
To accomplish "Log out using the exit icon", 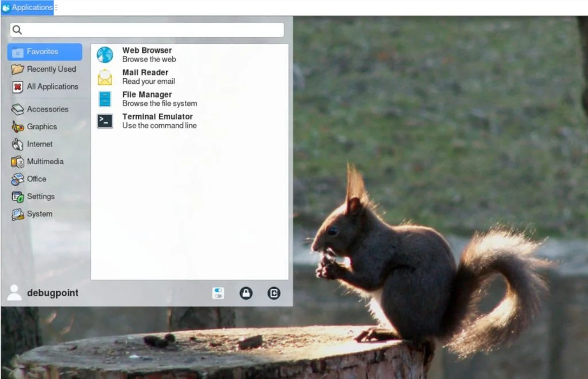I will (274, 293).
